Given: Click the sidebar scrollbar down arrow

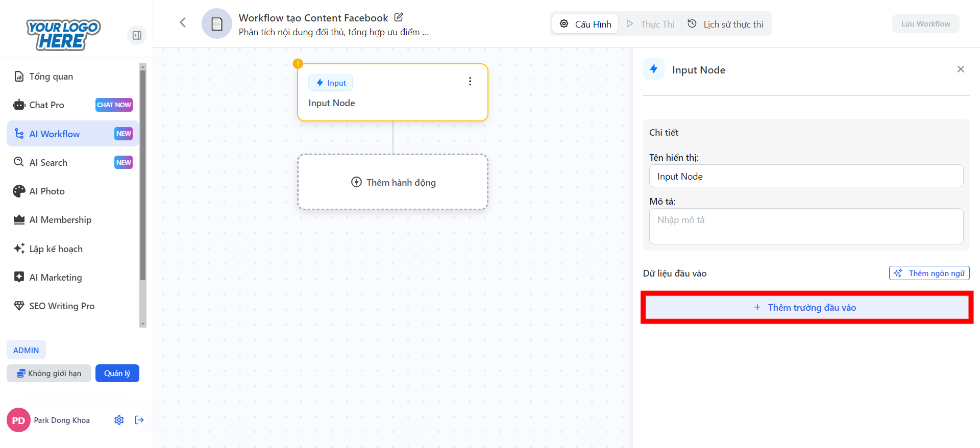Looking at the screenshot, I should pos(143,323).
